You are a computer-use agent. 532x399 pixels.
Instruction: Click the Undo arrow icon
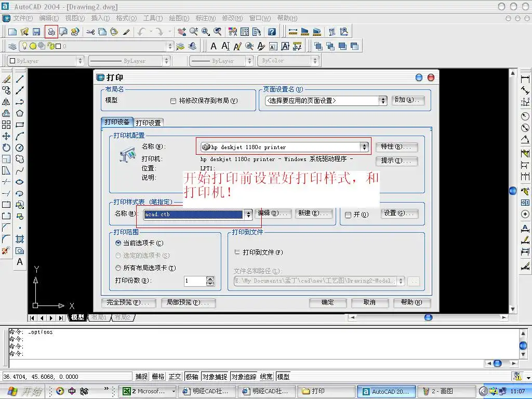click(141, 32)
